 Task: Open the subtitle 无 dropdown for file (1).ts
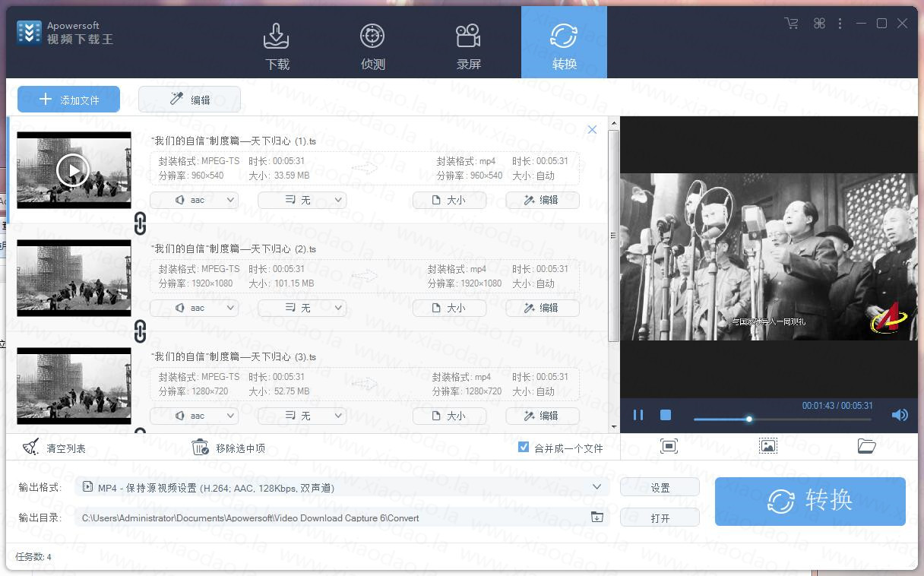tap(302, 200)
